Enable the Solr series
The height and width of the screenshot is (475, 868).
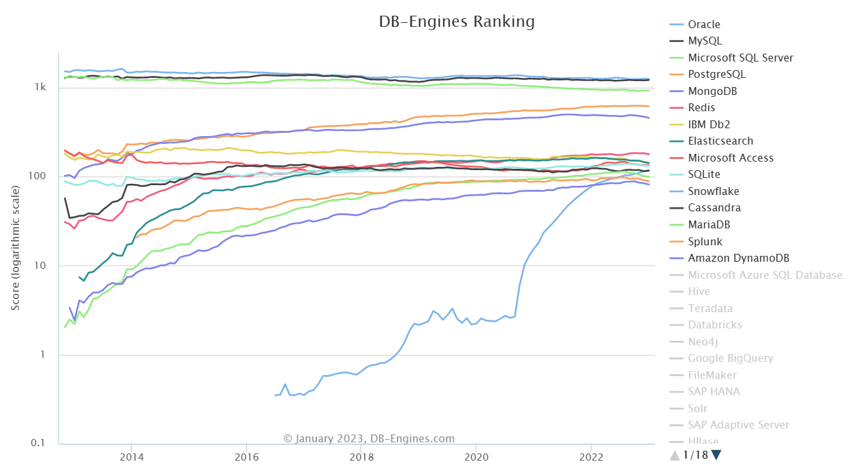pos(689,409)
